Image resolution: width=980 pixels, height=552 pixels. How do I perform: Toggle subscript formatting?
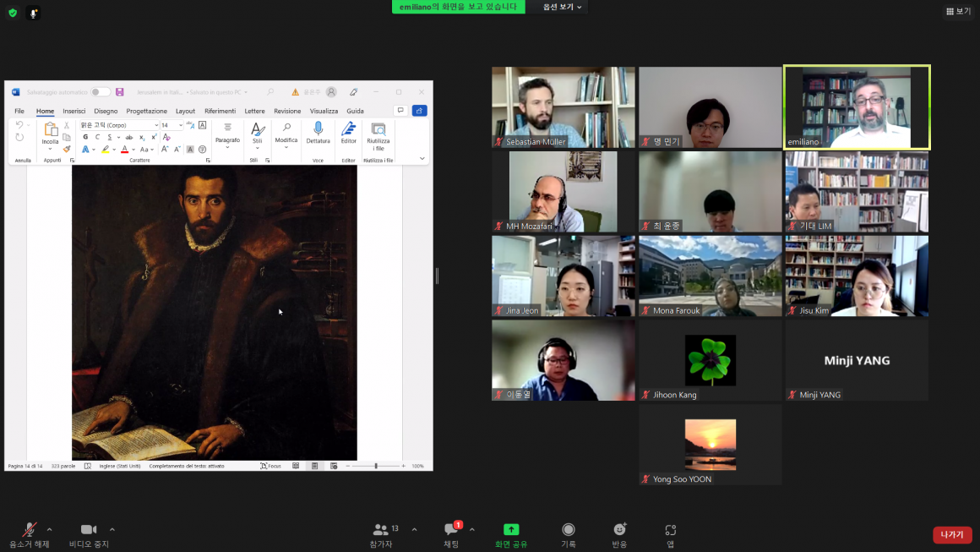pyautogui.click(x=142, y=137)
